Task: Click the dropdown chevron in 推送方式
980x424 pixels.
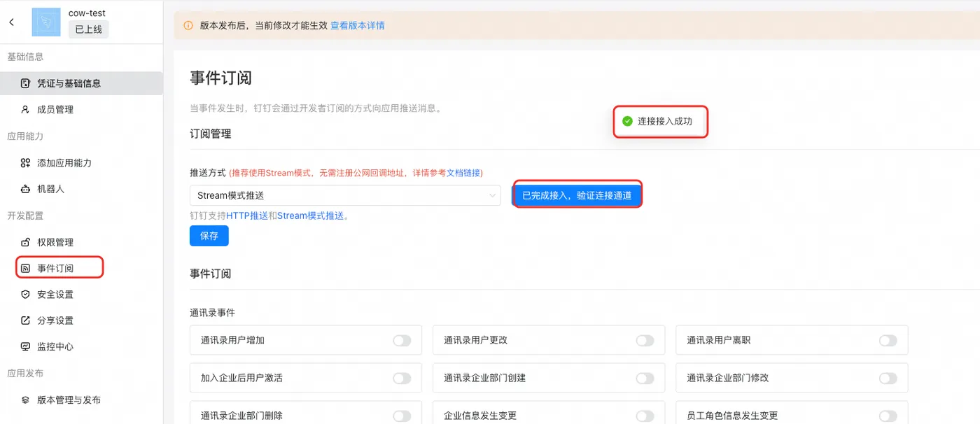Action: coord(492,196)
